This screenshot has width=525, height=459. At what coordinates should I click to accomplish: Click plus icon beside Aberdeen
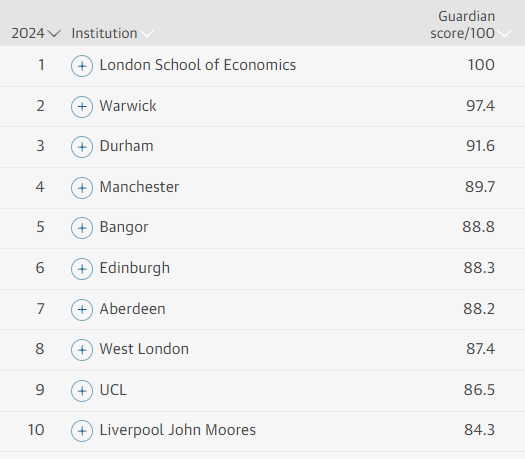click(82, 310)
